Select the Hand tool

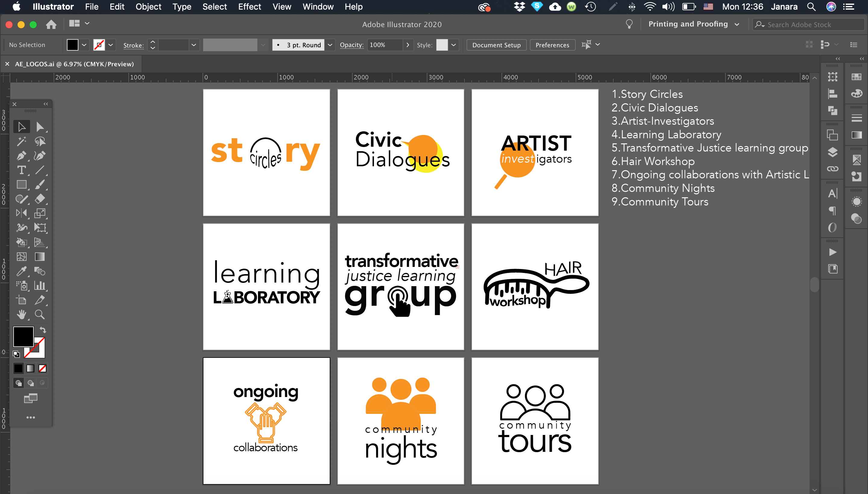point(21,314)
